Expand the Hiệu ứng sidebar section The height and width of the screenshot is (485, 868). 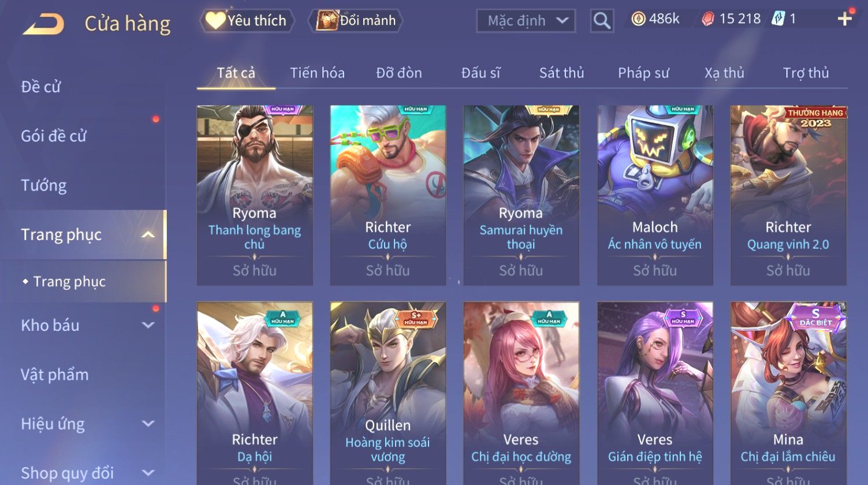click(148, 424)
